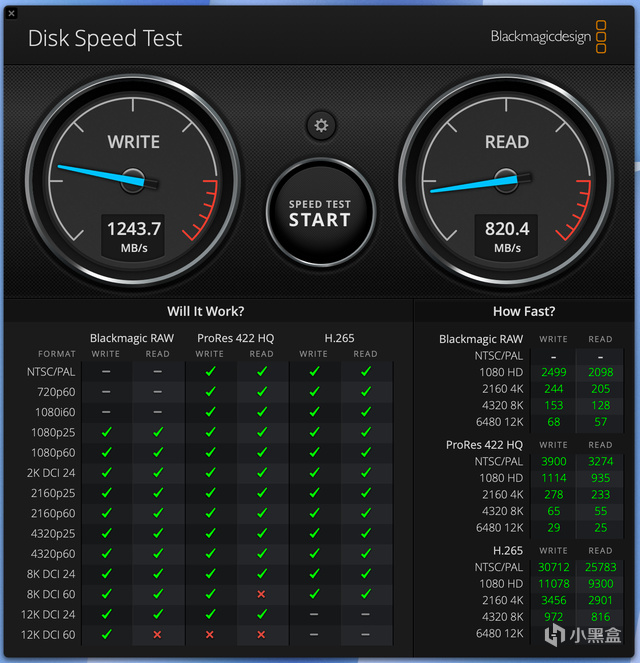Click the 57 Blackmagic RAW 6480 12K read value
640x663 pixels.
point(601,422)
